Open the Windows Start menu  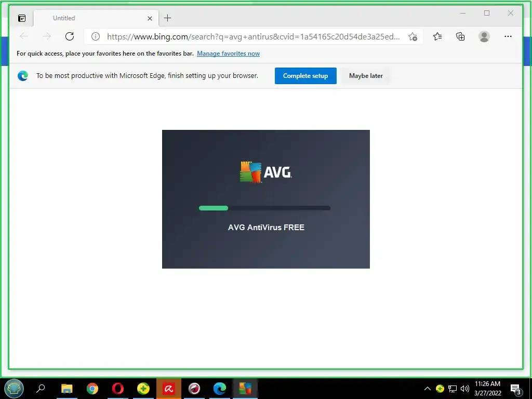click(x=14, y=388)
